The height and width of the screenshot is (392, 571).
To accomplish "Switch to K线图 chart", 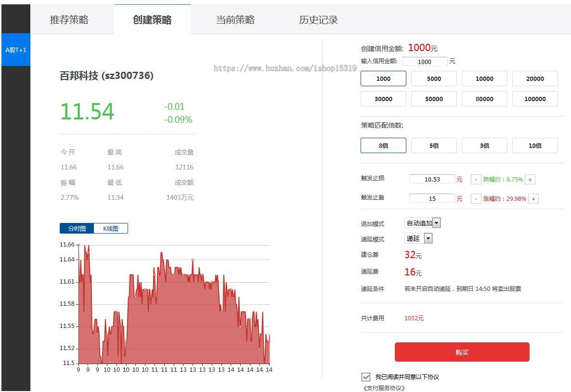I will click(111, 228).
